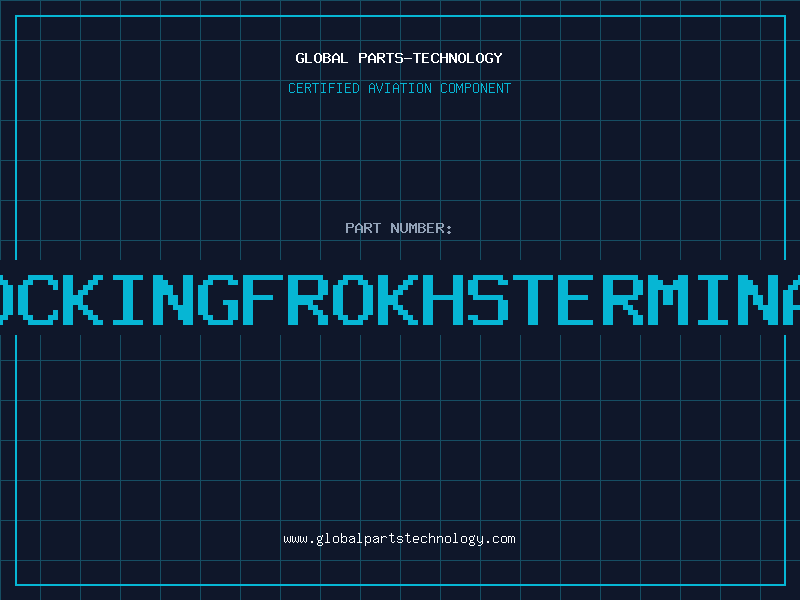Click the GLOBAL PARTS-TECHNOLOGY heading

(399, 58)
